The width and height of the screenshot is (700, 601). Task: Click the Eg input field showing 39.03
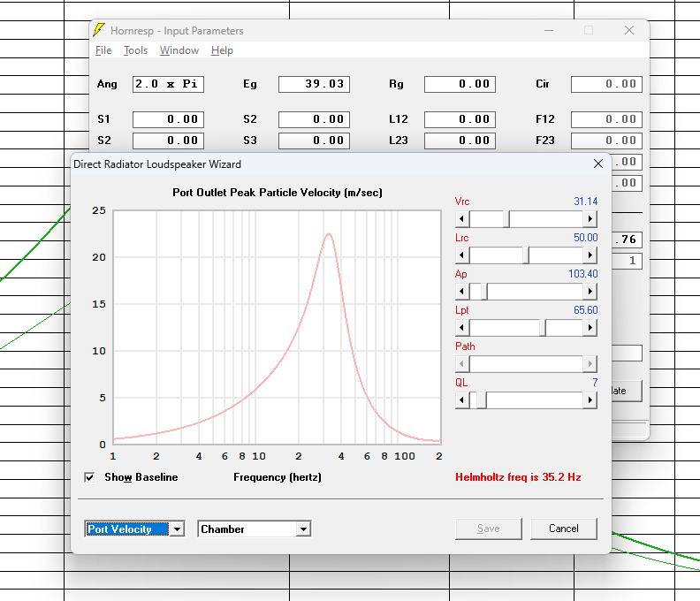click(x=315, y=84)
